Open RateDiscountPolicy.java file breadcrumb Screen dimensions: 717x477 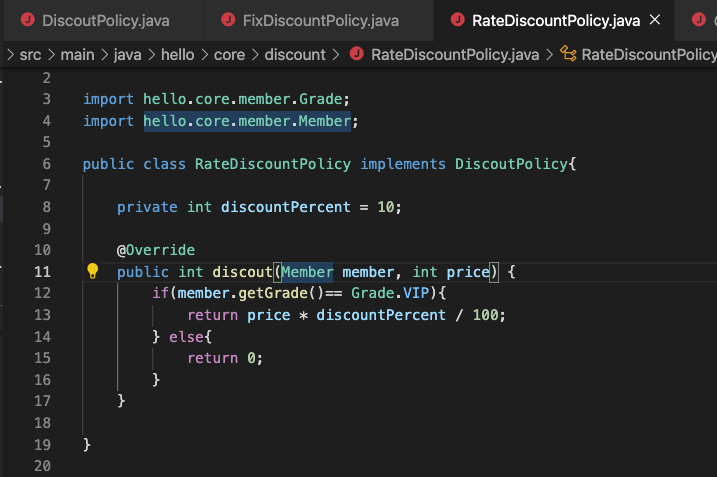[455, 55]
